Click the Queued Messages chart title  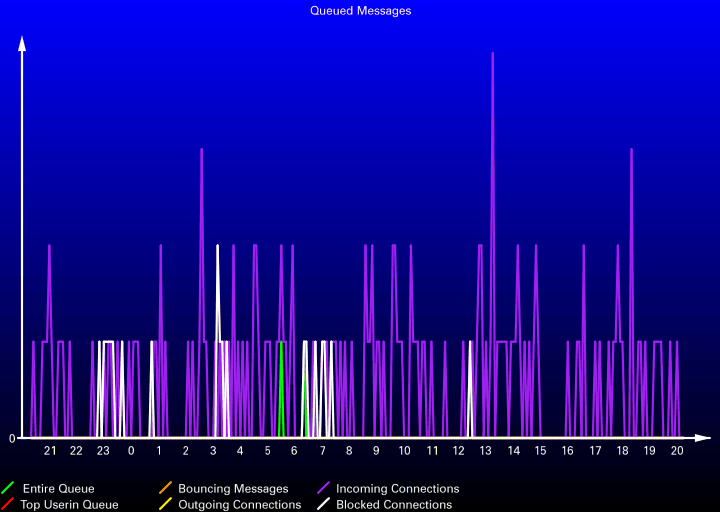[360, 11]
